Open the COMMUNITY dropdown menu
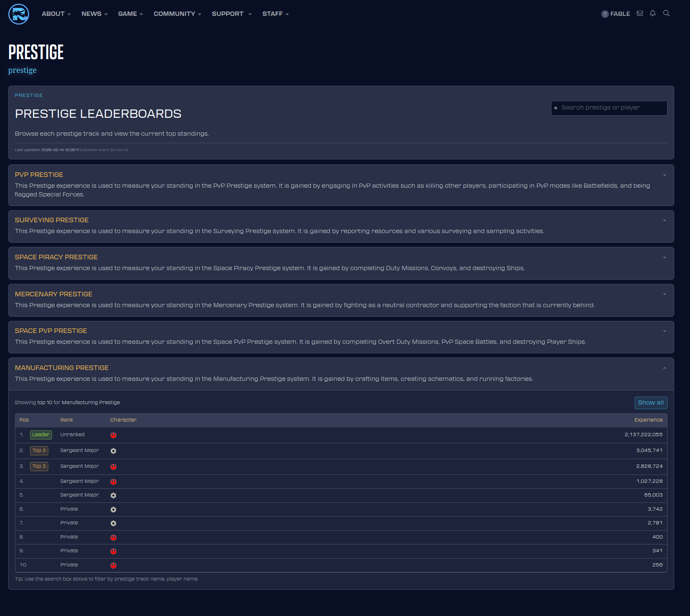The height and width of the screenshot is (616, 690). (177, 14)
